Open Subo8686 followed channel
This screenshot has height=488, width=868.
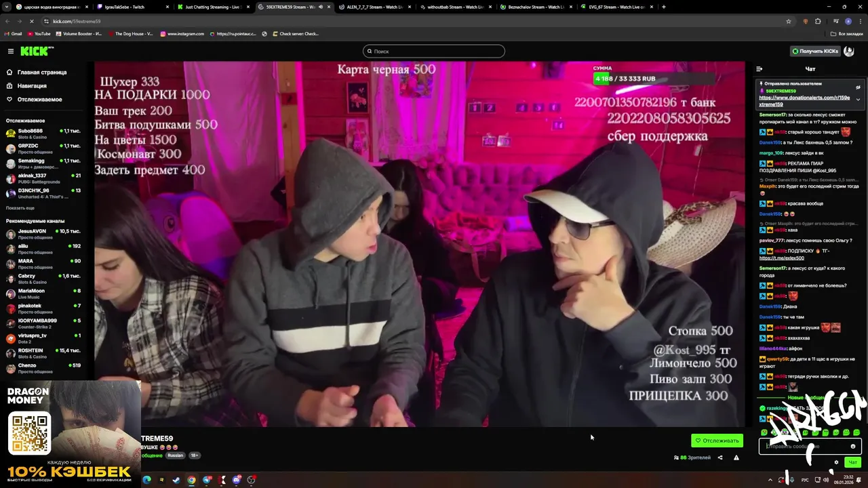(43, 134)
